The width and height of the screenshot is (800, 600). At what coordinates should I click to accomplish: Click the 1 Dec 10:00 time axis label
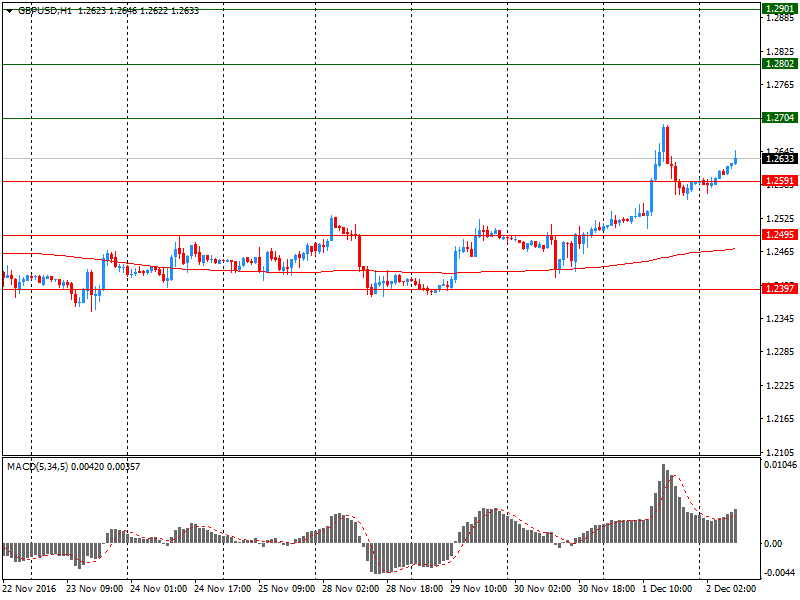click(x=667, y=588)
